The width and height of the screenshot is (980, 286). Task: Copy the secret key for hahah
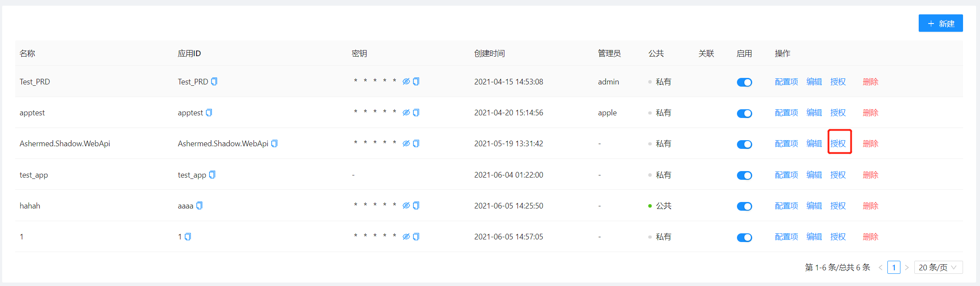coord(416,205)
